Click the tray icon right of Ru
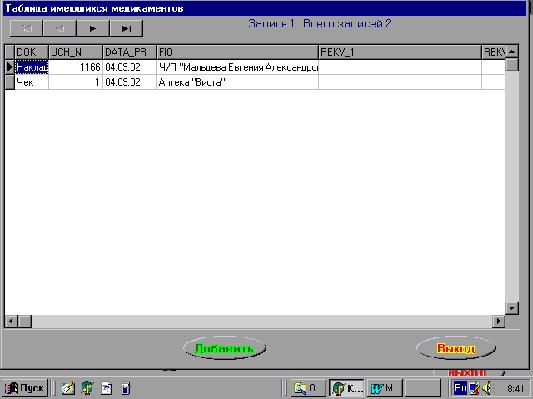533x399 pixels. coord(474,388)
